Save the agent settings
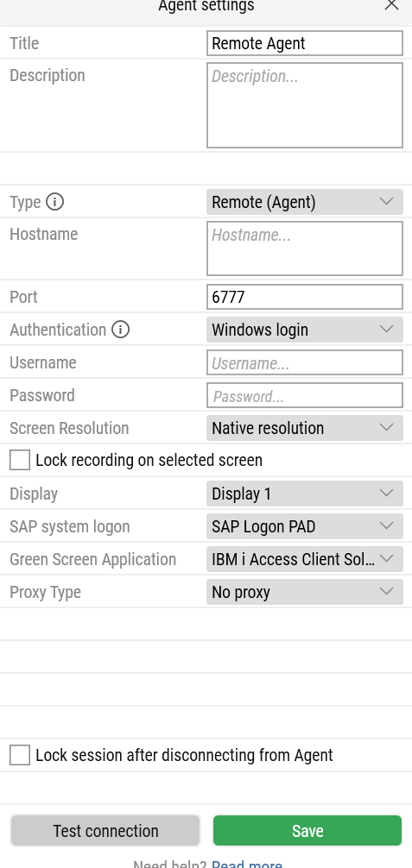The image size is (412, 868). [x=307, y=831]
